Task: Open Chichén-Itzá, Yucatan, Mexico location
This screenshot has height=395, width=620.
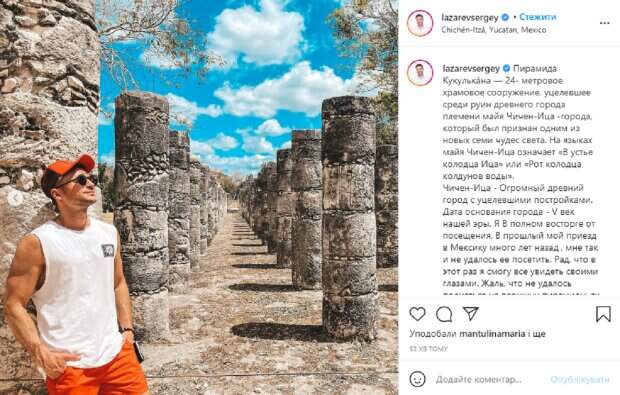Action: 493,30
